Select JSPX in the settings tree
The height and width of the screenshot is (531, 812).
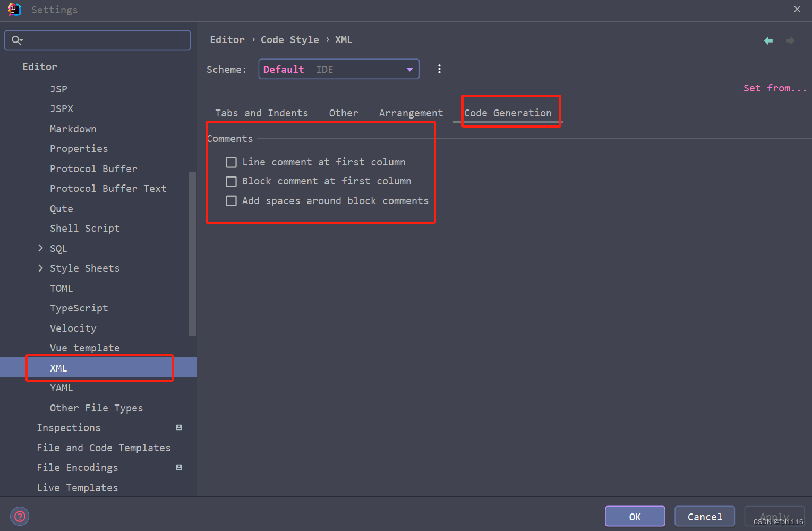(x=62, y=108)
